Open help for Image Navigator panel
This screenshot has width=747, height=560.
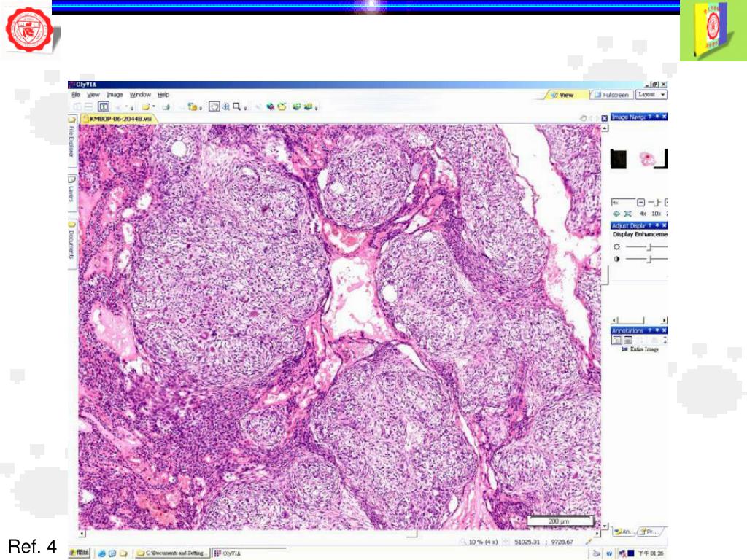pos(650,117)
